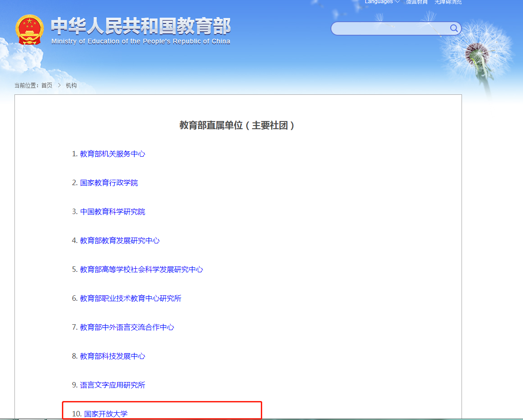Visit 中国教育科学研究院 page
The width and height of the screenshot is (523, 420).
click(112, 211)
